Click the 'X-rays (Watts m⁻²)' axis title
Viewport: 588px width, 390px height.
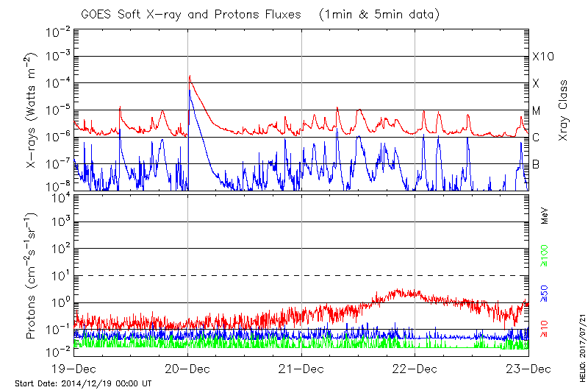(x=32, y=110)
